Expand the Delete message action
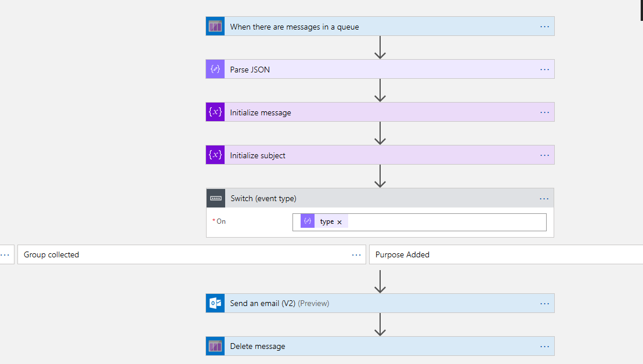The width and height of the screenshot is (643, 364). pyautogui.click(x=380, y=347)
